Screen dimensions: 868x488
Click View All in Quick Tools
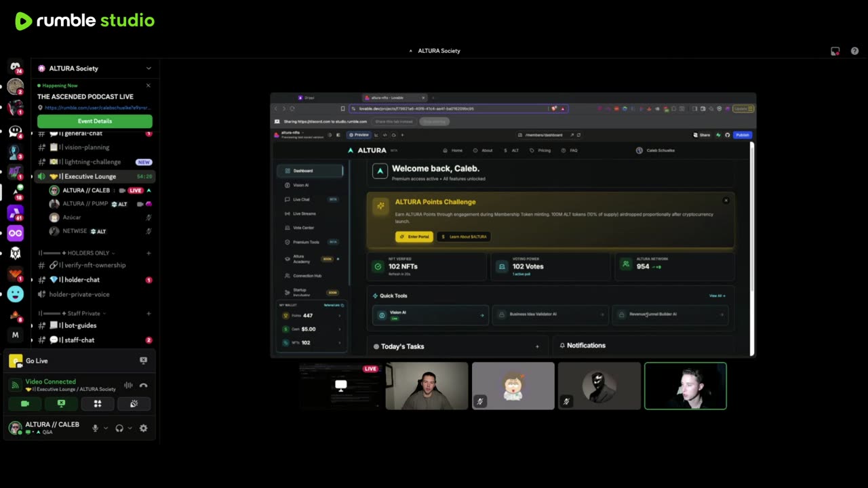pyautogui.click(x=717, y=296)
